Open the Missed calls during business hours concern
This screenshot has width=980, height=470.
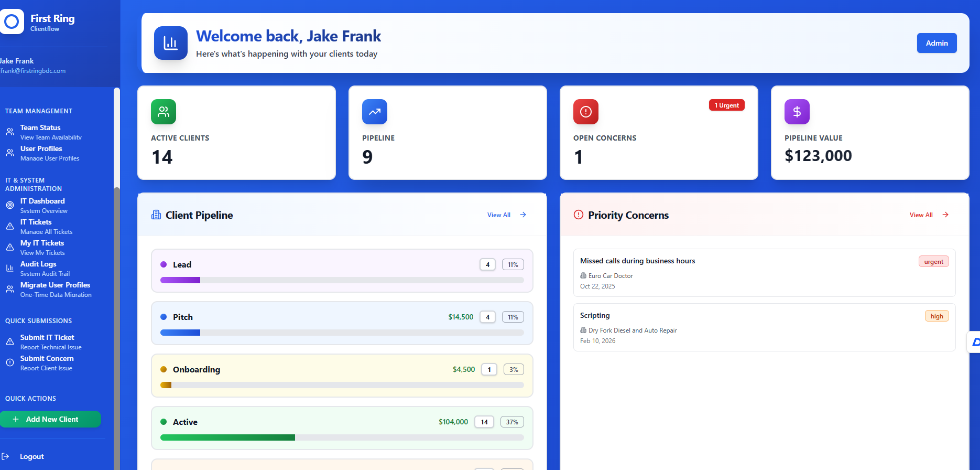pyautogui.click(x=765, y=273)
